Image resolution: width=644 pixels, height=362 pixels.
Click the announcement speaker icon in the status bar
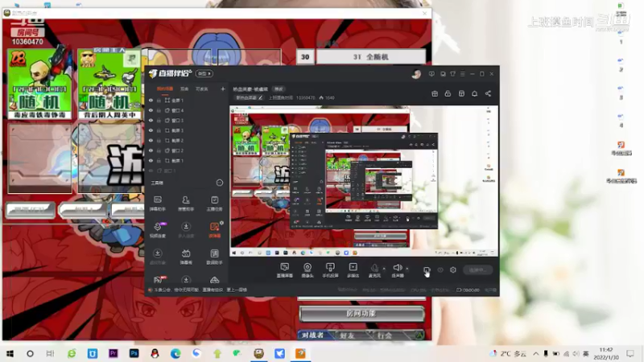click(x=150, y=290)
